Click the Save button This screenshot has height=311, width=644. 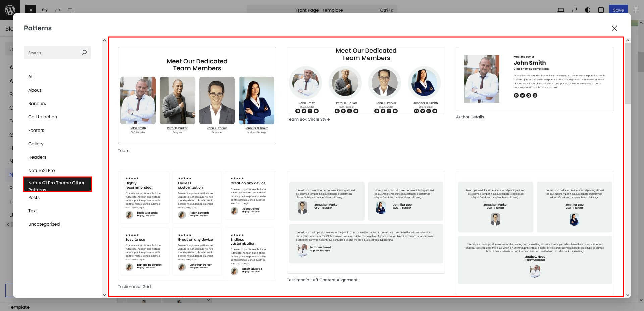pos(618,10)
